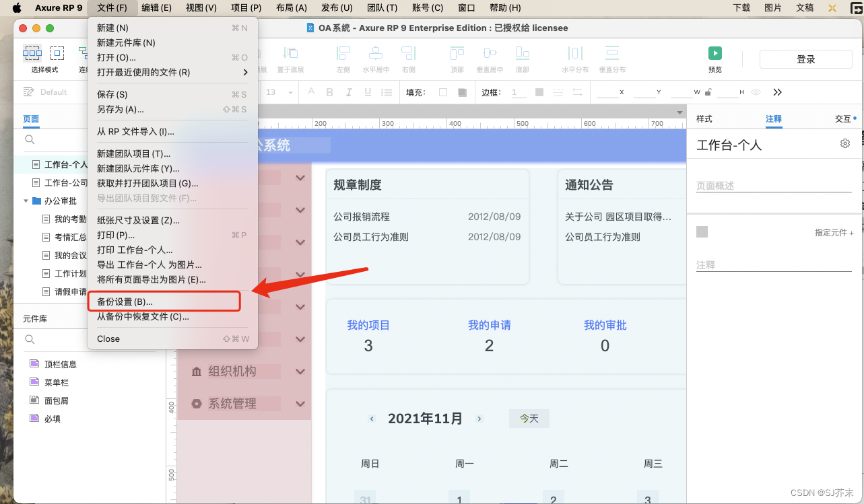Click the border arrow style icon
The width and height of the screenshot is (864, 504).
(578, 92)
